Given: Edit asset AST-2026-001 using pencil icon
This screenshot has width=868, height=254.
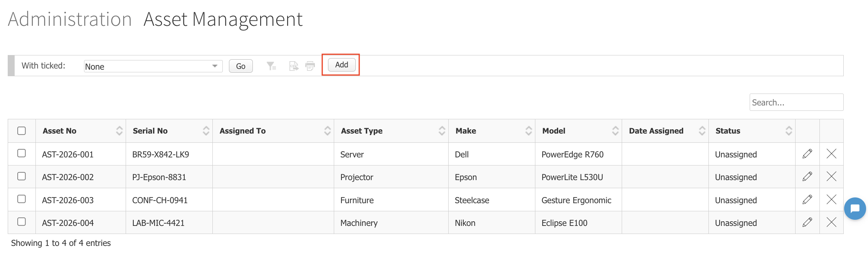Looking at the screenshot, I should click(x=807, y=154).
